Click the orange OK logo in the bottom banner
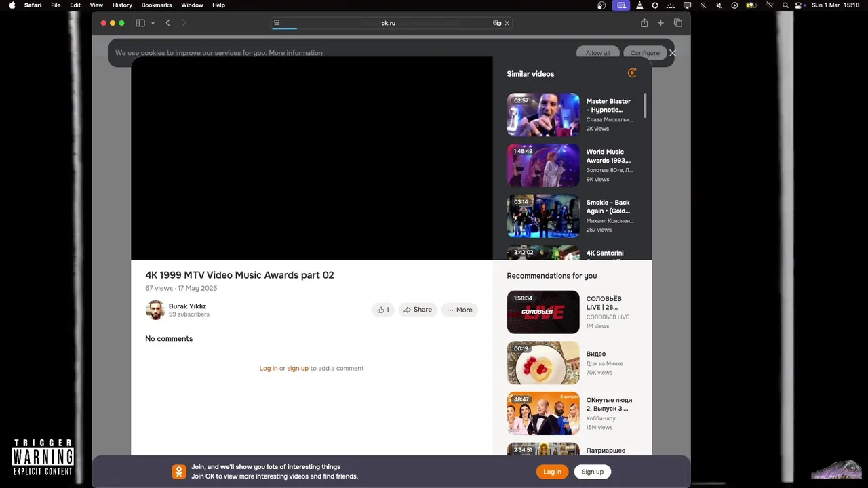The height and width of the screenshot is (488, 868). click(x=179, y=472)
